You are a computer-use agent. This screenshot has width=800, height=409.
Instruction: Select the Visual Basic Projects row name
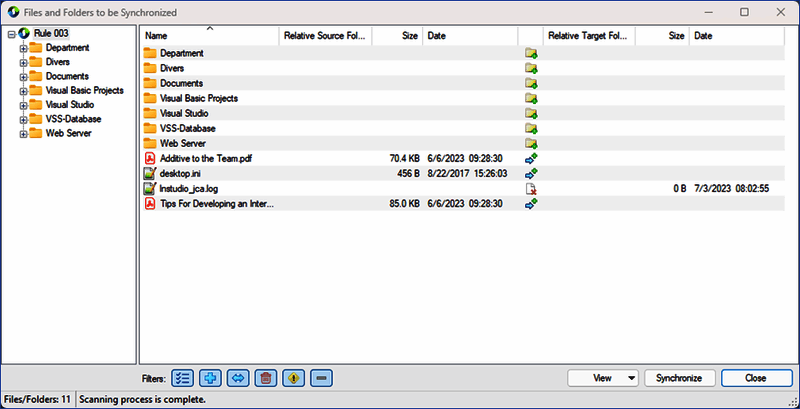[x=199, y=98]
